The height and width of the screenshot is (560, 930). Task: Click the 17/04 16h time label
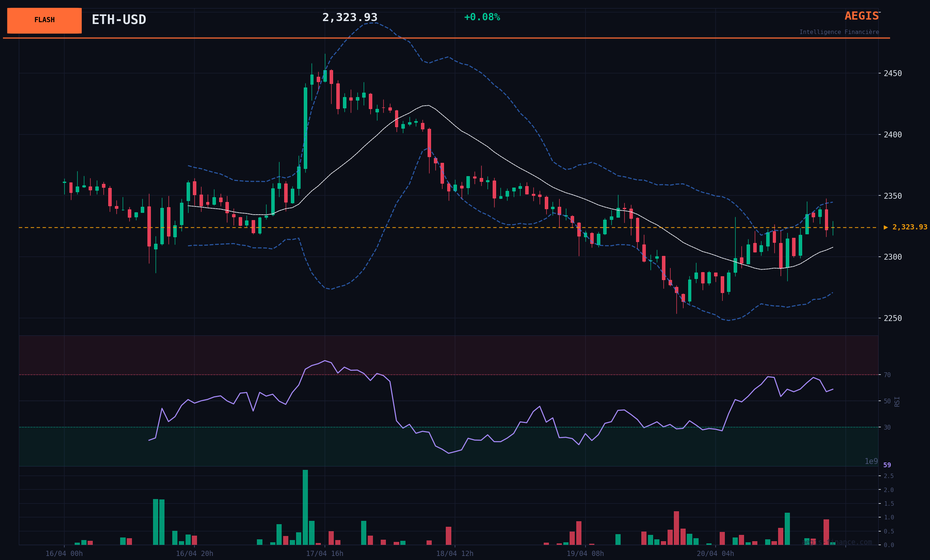(x=324, y=554)
